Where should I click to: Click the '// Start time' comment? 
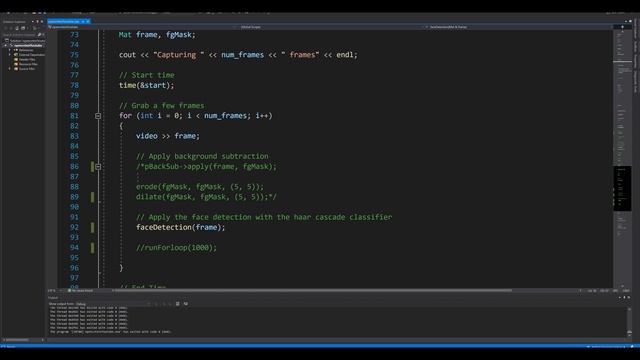147,75
